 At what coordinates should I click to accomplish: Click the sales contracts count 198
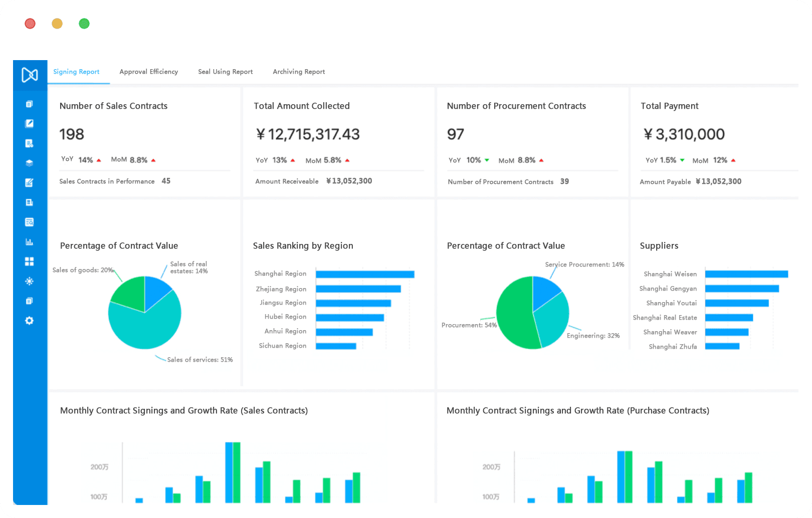pos(72,134)
